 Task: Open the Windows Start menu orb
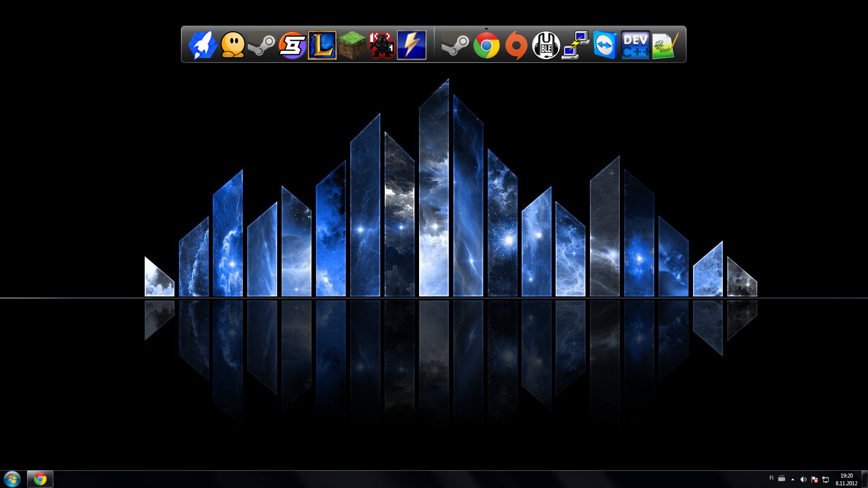coord(12,479)
